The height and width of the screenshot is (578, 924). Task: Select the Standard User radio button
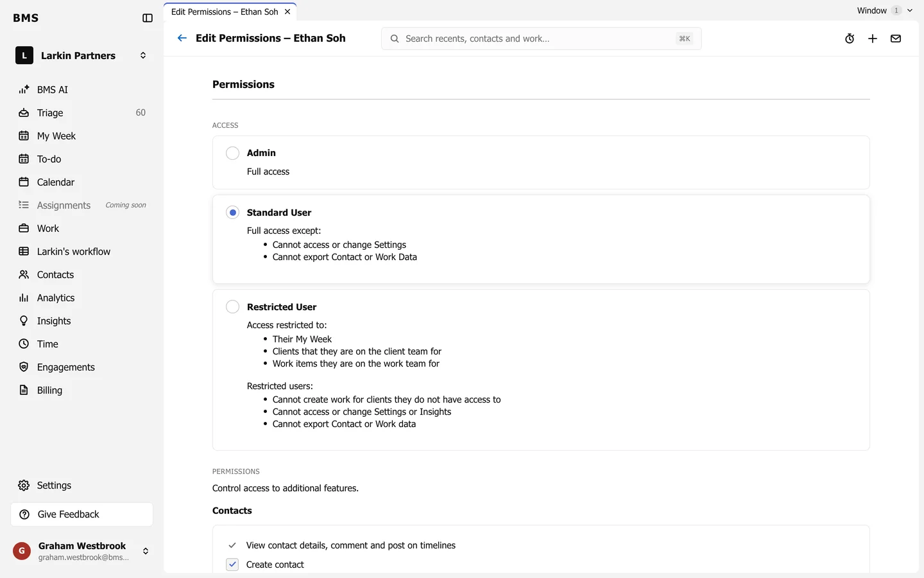tap(232, 213)
